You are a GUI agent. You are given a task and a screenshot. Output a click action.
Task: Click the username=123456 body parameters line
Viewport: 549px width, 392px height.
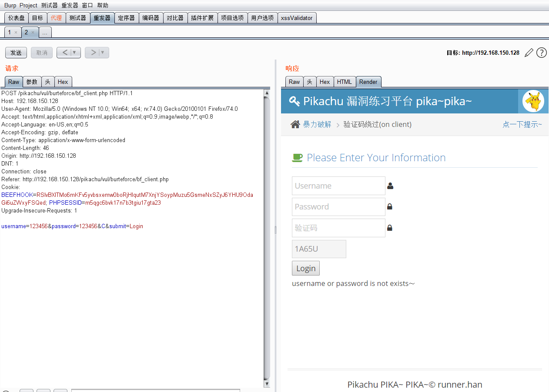point(72,226)
